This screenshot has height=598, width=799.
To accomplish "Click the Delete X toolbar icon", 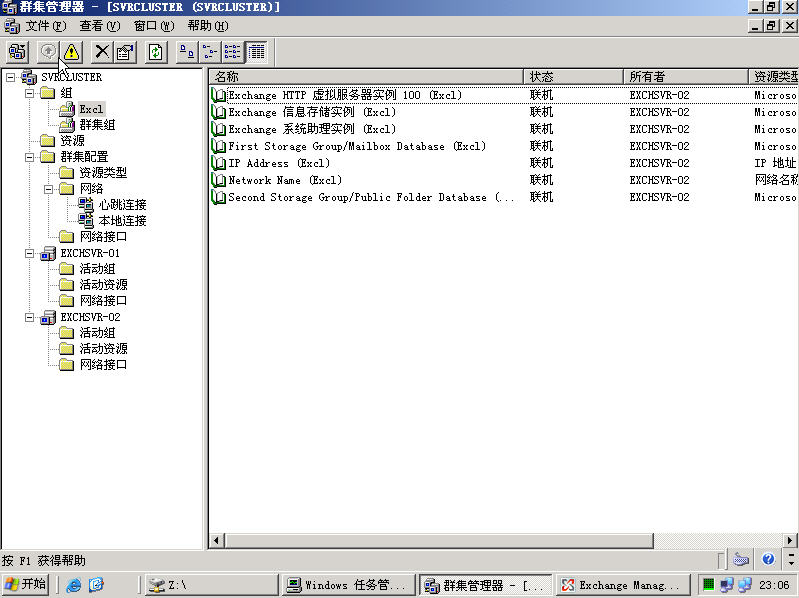I will point(102,52).
